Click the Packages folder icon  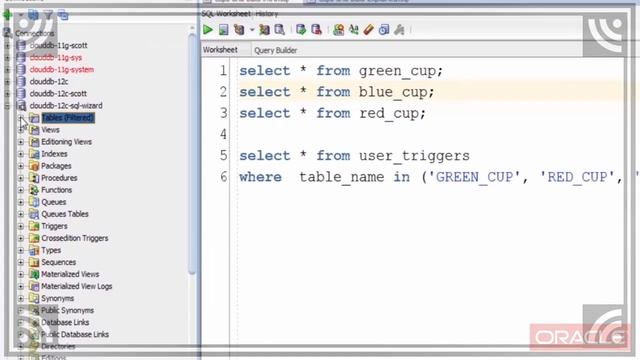point(34,166)
